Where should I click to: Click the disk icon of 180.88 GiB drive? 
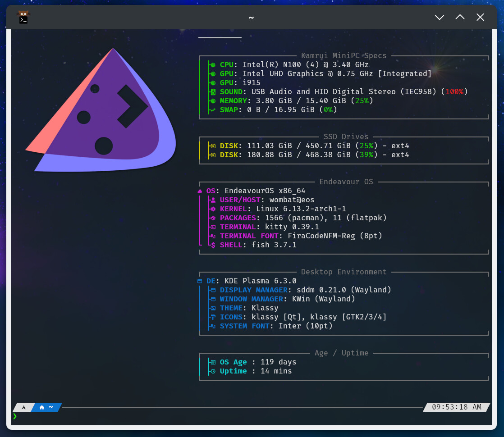(x=213, y=155)
